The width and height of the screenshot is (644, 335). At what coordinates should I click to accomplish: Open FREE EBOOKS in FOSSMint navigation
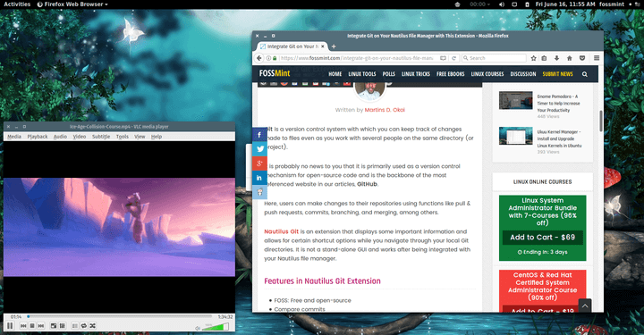pyautogui.click(x=450, y=74)
